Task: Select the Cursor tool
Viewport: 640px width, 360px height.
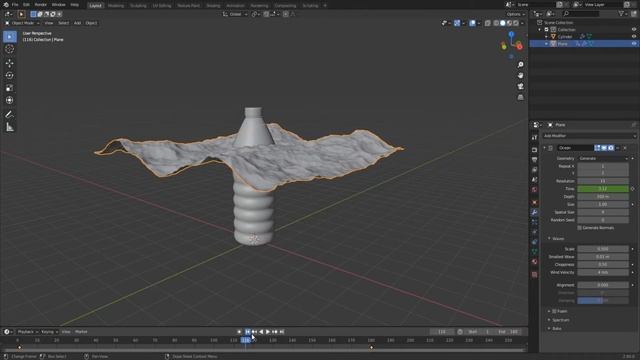Action: click(x=9, y=49)
